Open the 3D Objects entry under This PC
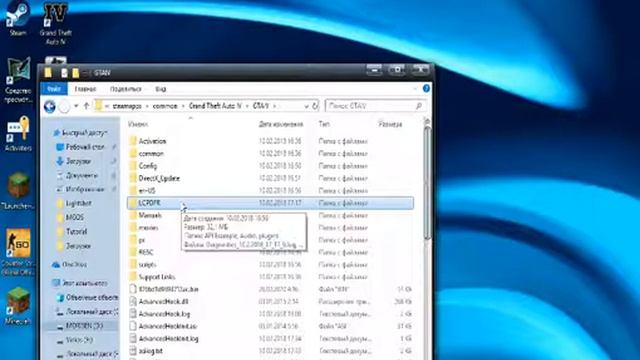This screenshot has width=640, height=360. [x=87, y=298]
